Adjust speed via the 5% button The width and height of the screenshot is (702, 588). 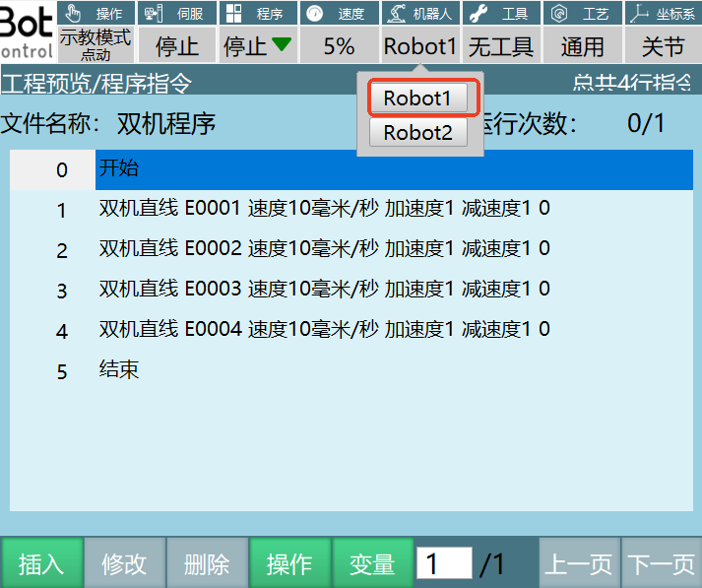pyautogui.click(x=339, y=46)
